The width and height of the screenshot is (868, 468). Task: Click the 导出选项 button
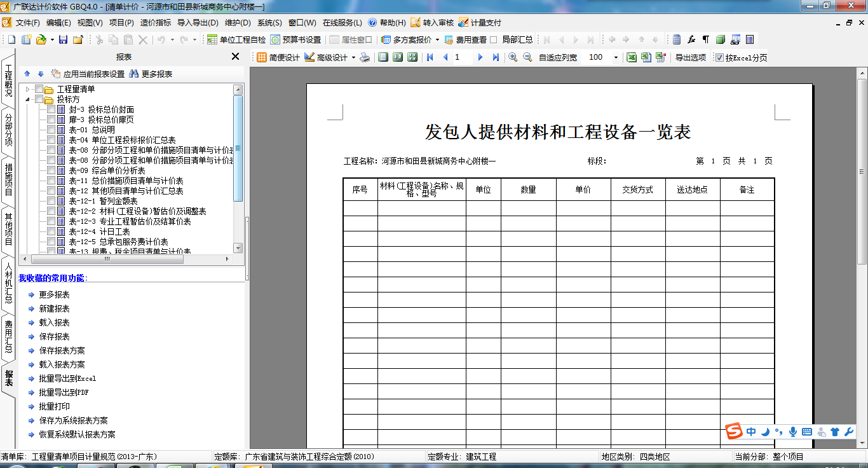pyautogui.click(x=690, y=57)
